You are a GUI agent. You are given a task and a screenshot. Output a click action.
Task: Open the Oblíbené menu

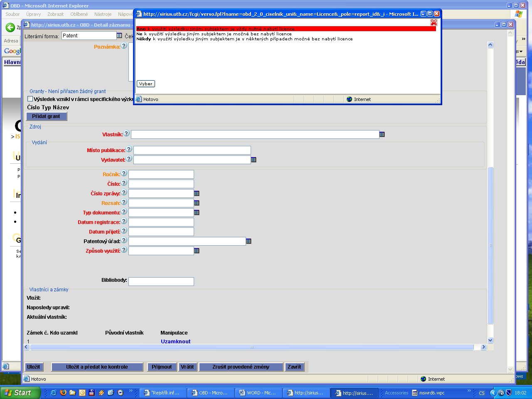tap(79, 14)
